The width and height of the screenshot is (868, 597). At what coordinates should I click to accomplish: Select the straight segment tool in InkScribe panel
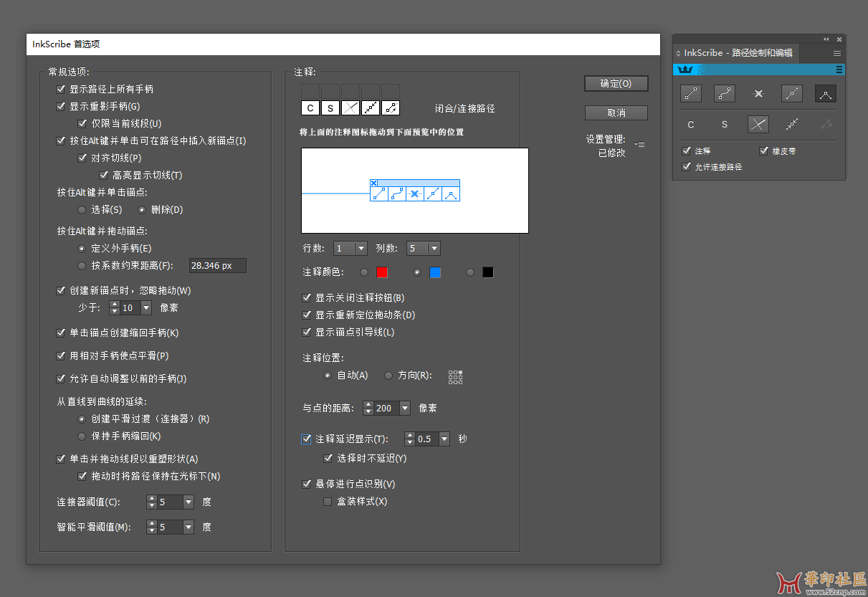(x=691, y=93)
